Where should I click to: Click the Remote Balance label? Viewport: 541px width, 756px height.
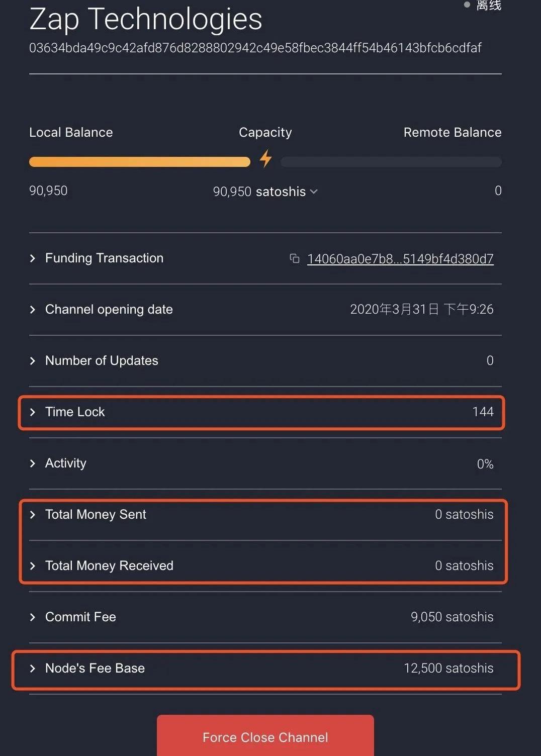pyautogui.click(x=453, y=132)
